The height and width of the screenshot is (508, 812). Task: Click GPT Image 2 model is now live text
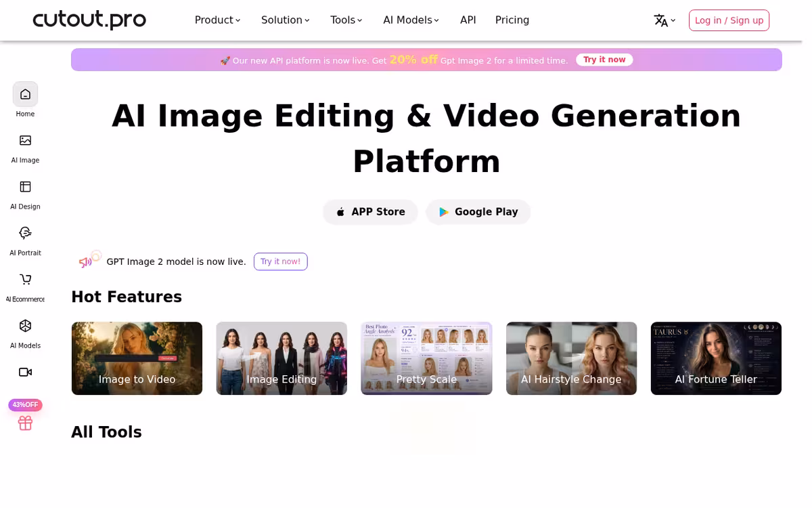[x=176, y=261]
